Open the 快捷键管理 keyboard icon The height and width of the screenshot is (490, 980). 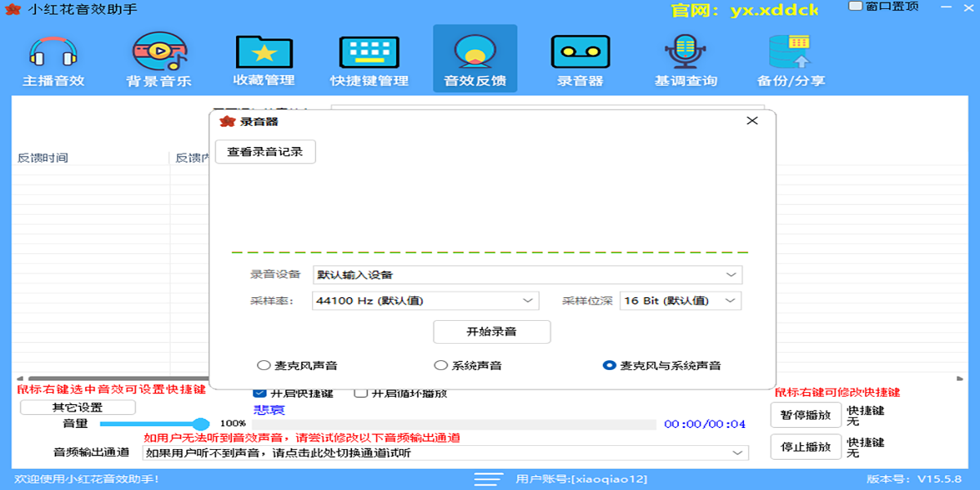point(369,52)
